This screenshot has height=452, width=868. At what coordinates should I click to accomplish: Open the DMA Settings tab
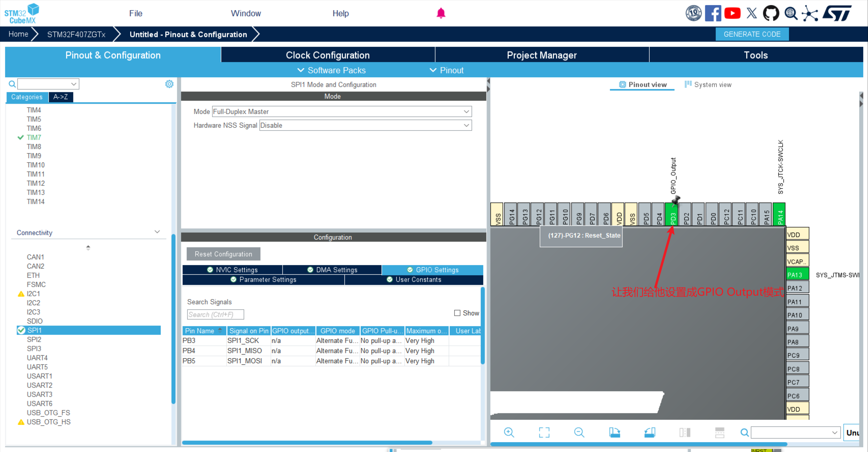coord(332,270)
